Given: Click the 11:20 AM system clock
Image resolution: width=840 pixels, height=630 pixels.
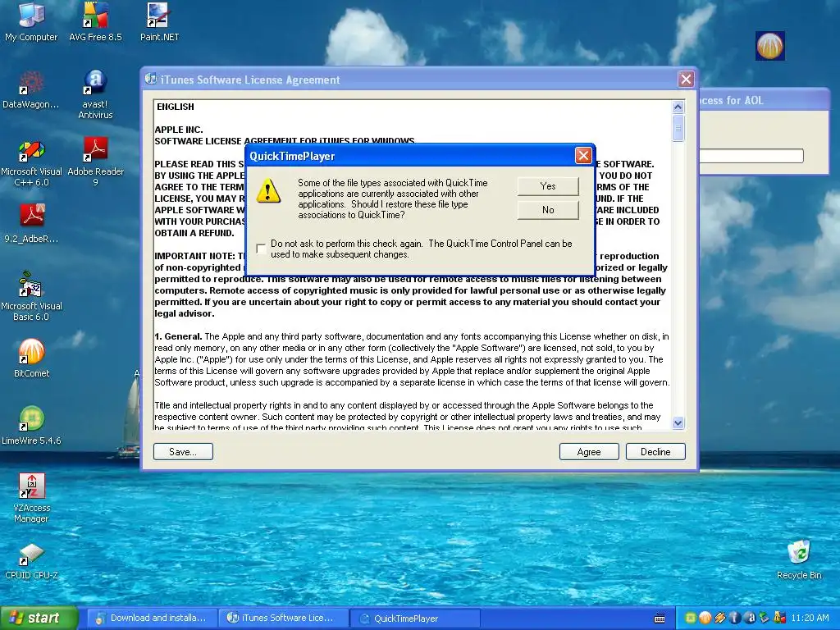Looking at the screenshot, I should (x=810, y=618).
